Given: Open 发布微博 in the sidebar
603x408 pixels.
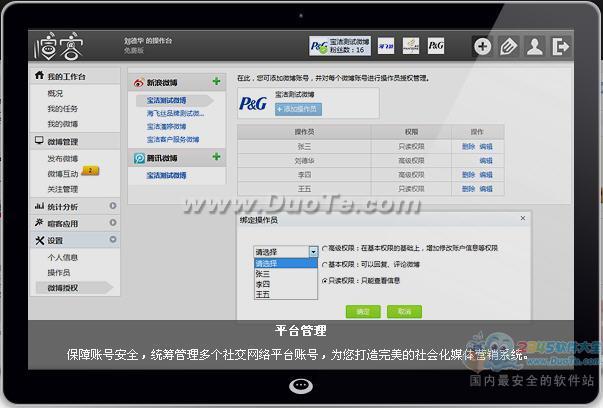Looking at the screenshot, I should 63,158.
